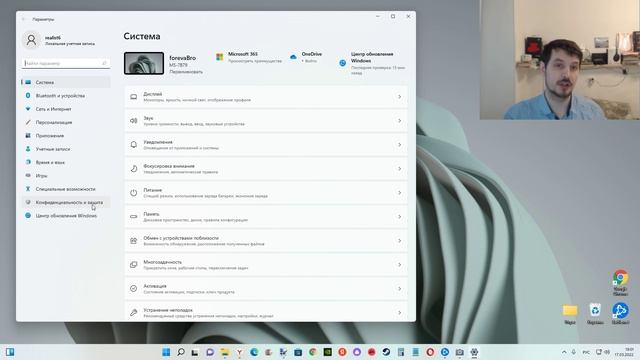This screenshot has width=640, height=360.
Task: Show hidden tray icons chevron
Action: [564, 352]
